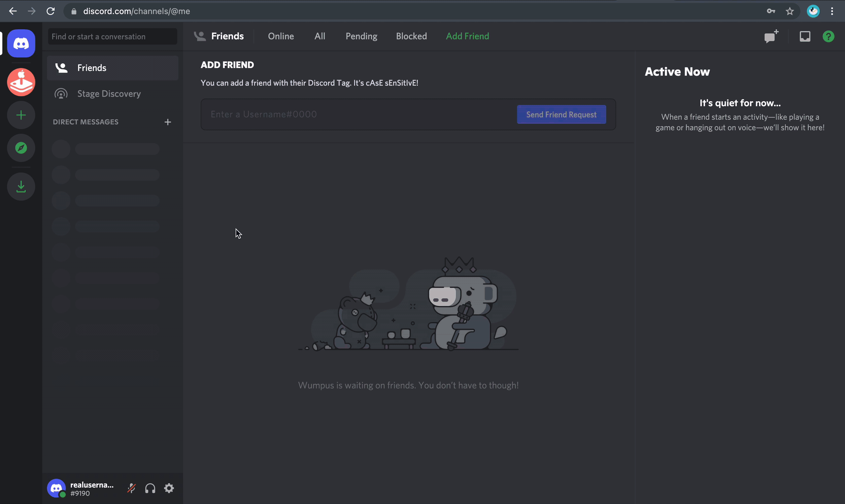Switch to the All tab
The width and height of the screenshot is (845, 504).
320,36
